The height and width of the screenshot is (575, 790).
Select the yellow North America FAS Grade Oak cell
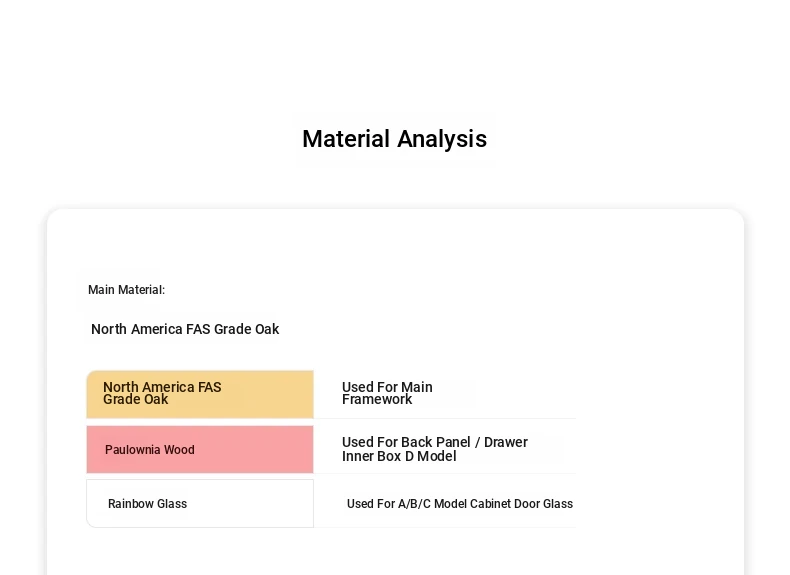(200, 394)
